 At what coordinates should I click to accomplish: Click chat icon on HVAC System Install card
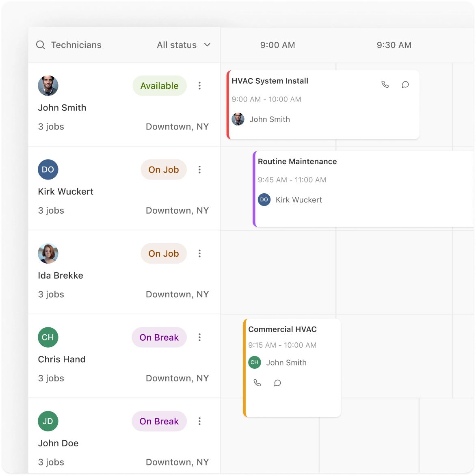[x=405, y=84]
